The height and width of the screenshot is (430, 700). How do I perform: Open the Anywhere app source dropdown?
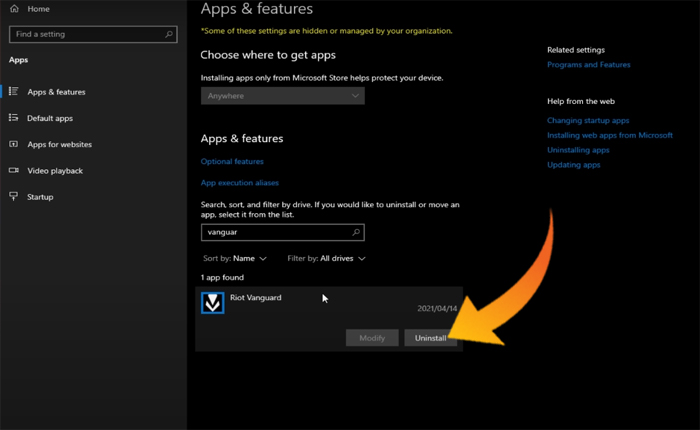point(282,96)
